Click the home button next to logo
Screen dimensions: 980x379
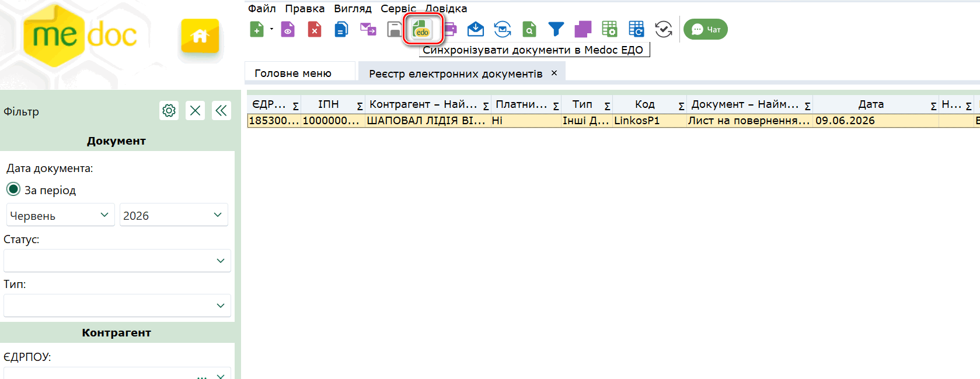[200, 37]
